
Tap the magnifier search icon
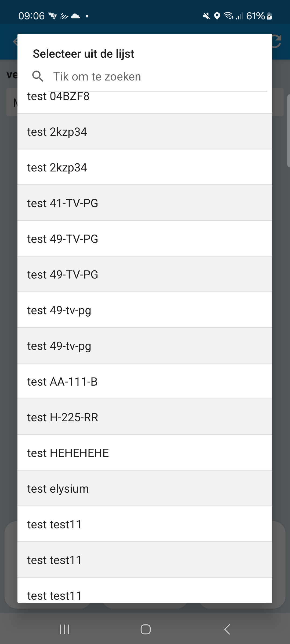click(x=38, y=76)
